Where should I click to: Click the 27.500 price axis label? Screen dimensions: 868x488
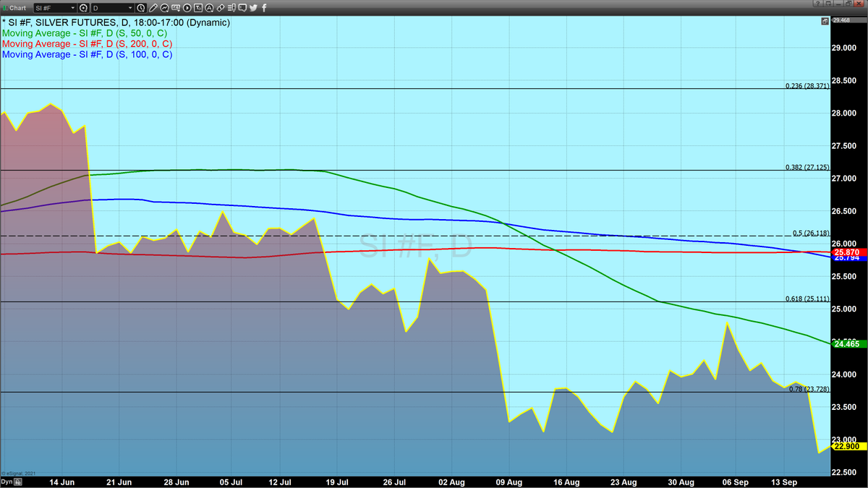[845, 146]
